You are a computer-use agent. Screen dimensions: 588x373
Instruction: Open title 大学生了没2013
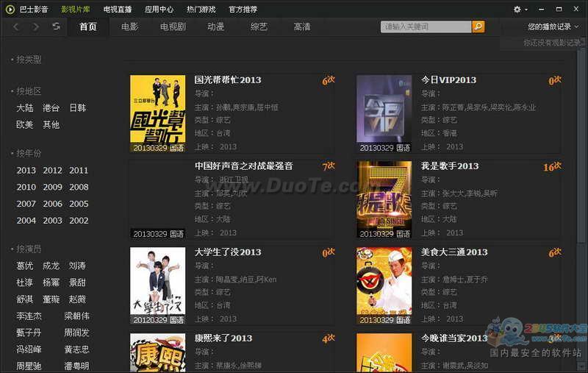click(x=228, y=252)
